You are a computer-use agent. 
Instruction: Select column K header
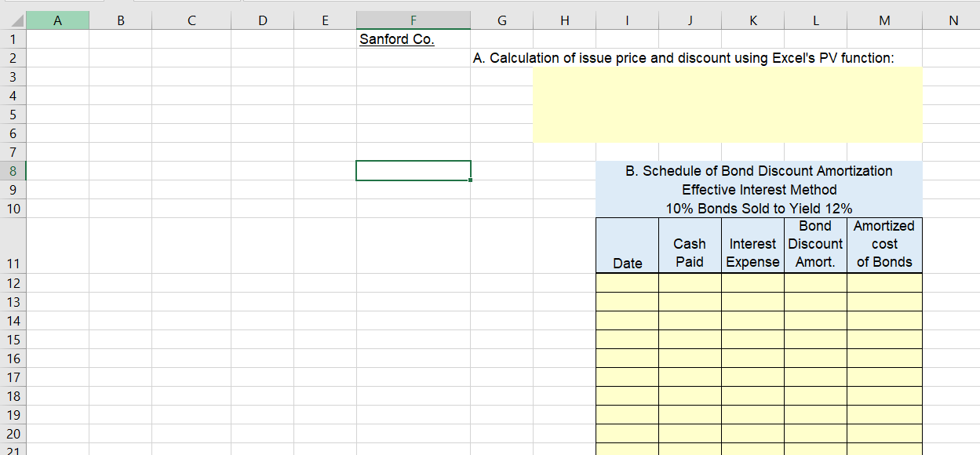(x=752, y=21)
